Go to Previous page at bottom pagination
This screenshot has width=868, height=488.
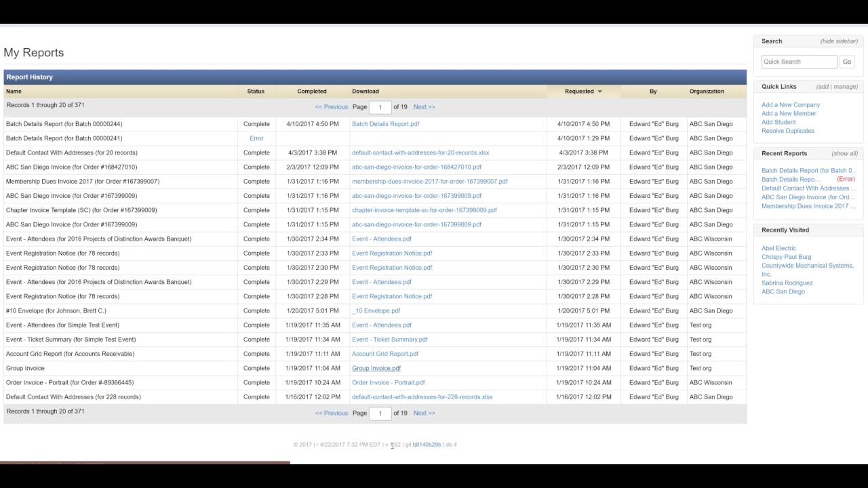point(331,413)
